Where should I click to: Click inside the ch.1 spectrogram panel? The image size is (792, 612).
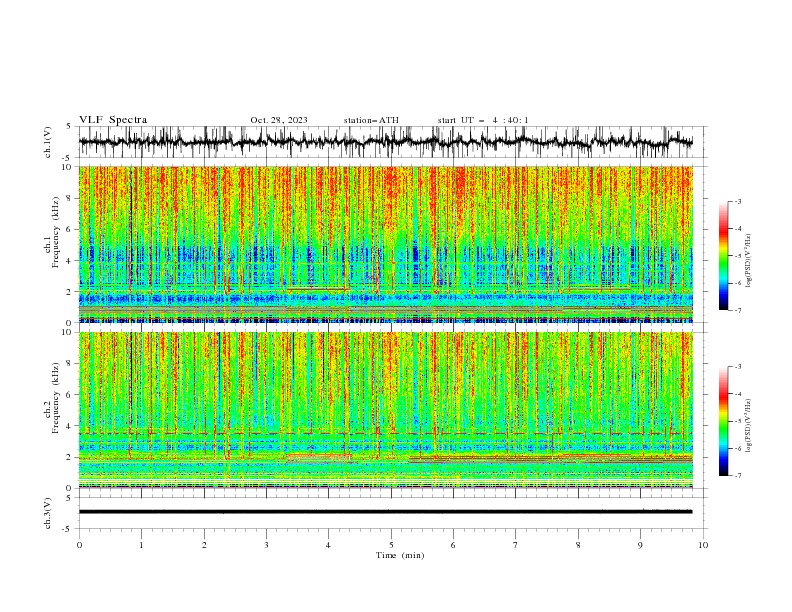pos(385,244)
